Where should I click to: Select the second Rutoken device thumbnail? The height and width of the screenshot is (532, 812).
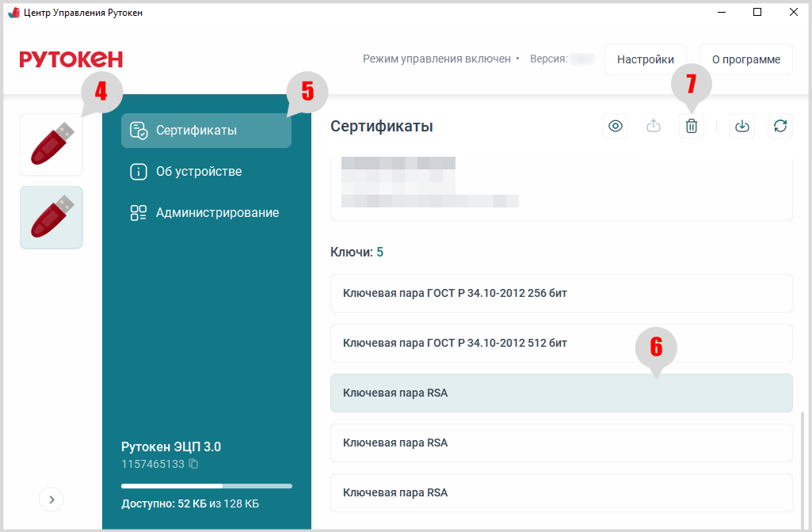(51, 218)
